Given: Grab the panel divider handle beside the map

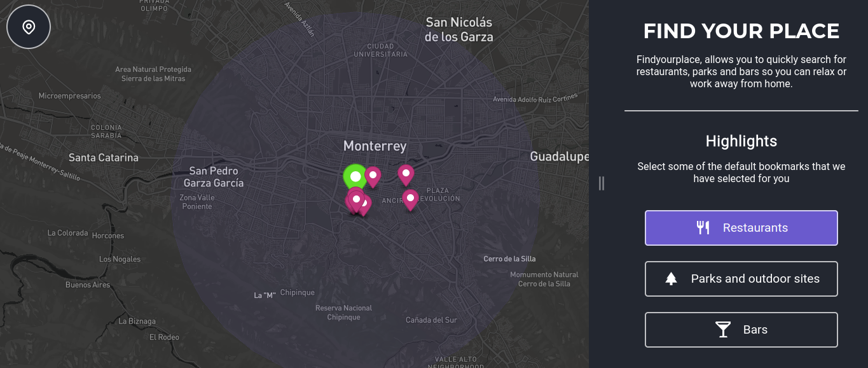Looking at the screenshot, I should 602,183.
